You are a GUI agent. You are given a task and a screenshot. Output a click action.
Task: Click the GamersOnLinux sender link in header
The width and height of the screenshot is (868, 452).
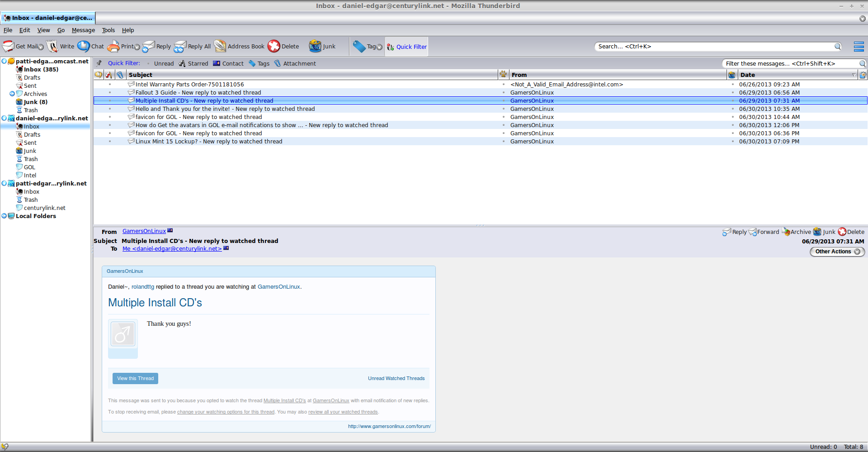coord(144,231)
